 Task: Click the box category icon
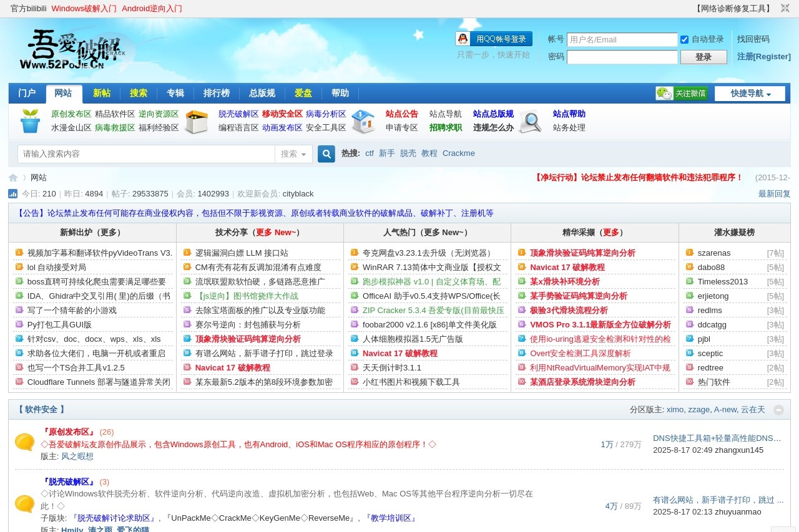197,121
